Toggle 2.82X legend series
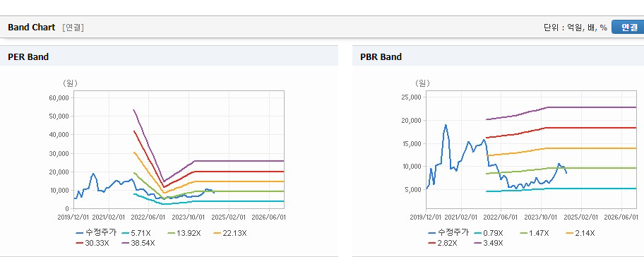This screenshot has height=257, width=644. click(442, 243)
